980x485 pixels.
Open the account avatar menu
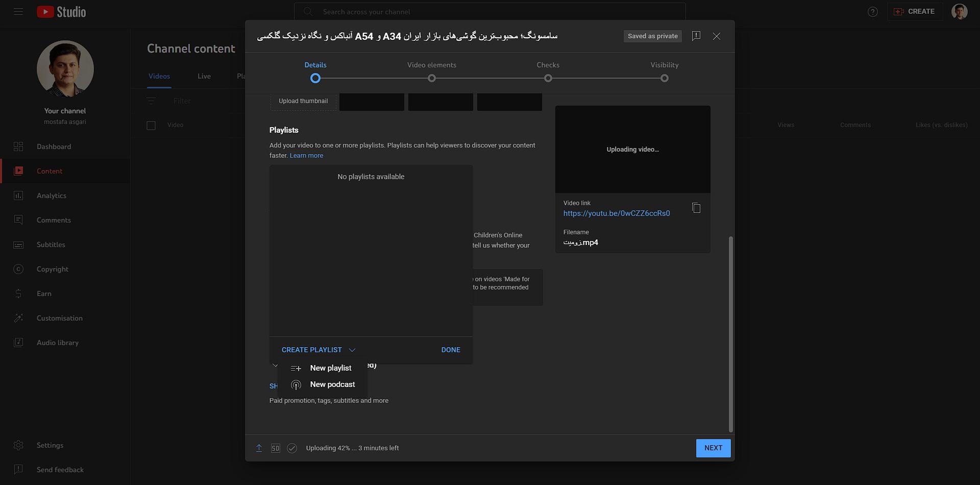point(960,11)
